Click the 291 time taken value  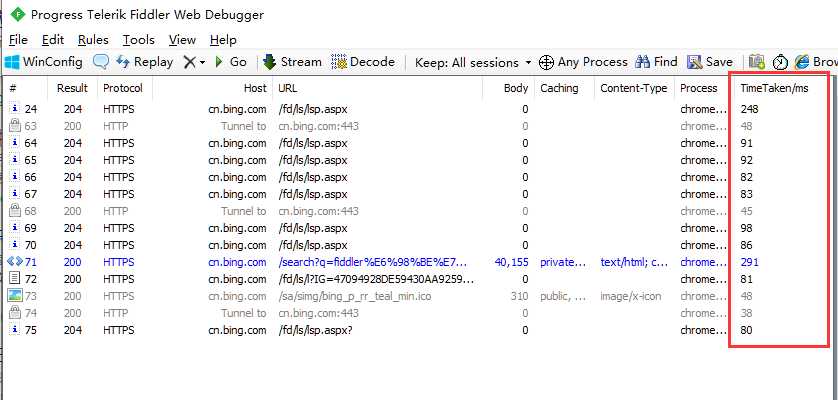point(749,262)
